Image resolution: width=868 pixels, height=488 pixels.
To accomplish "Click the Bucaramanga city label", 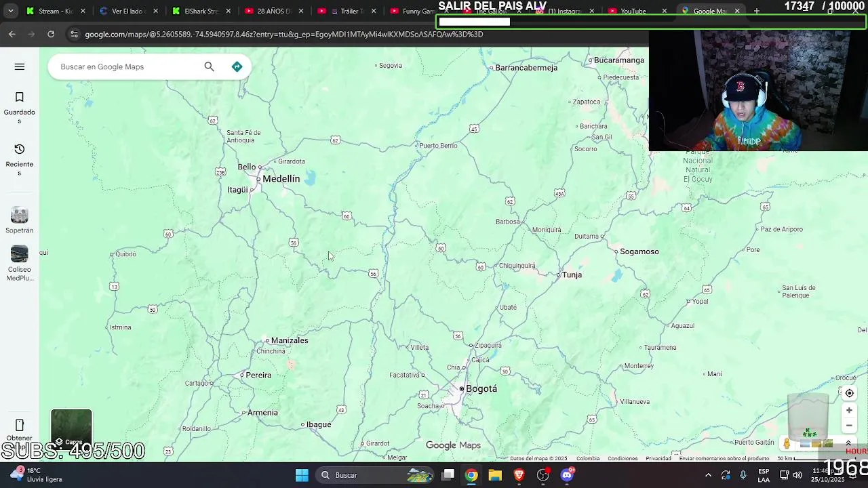I will pos(619,60).
